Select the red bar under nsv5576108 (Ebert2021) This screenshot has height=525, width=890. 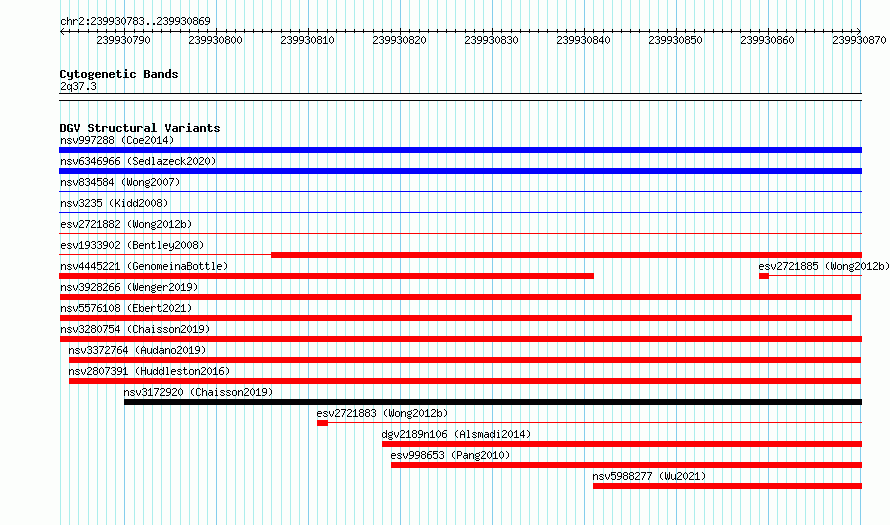pos(455,318)
